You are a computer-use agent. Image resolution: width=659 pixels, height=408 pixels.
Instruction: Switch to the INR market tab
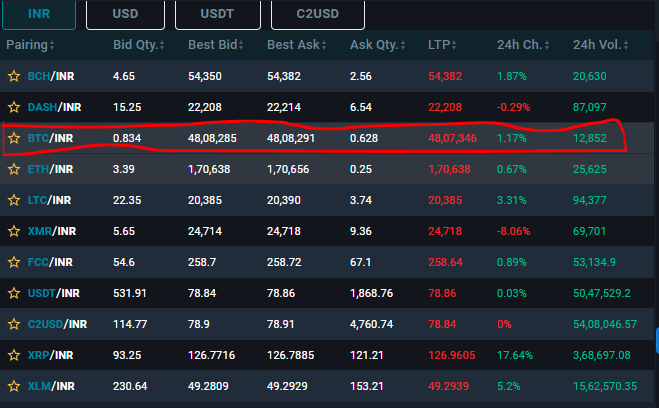click(39, 15)
